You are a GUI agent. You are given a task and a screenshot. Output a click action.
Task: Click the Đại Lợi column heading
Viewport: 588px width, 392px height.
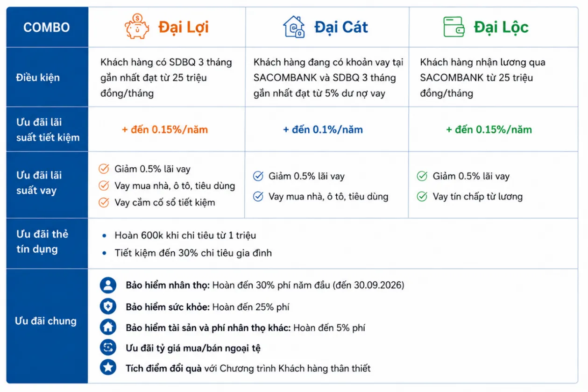(184, 27)
